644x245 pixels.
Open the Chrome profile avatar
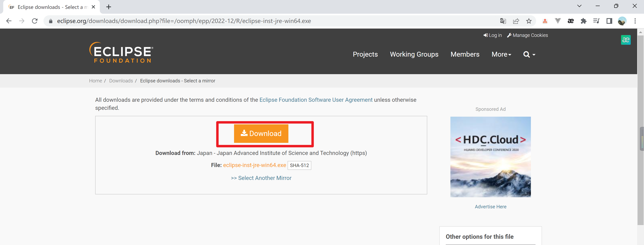622,21
